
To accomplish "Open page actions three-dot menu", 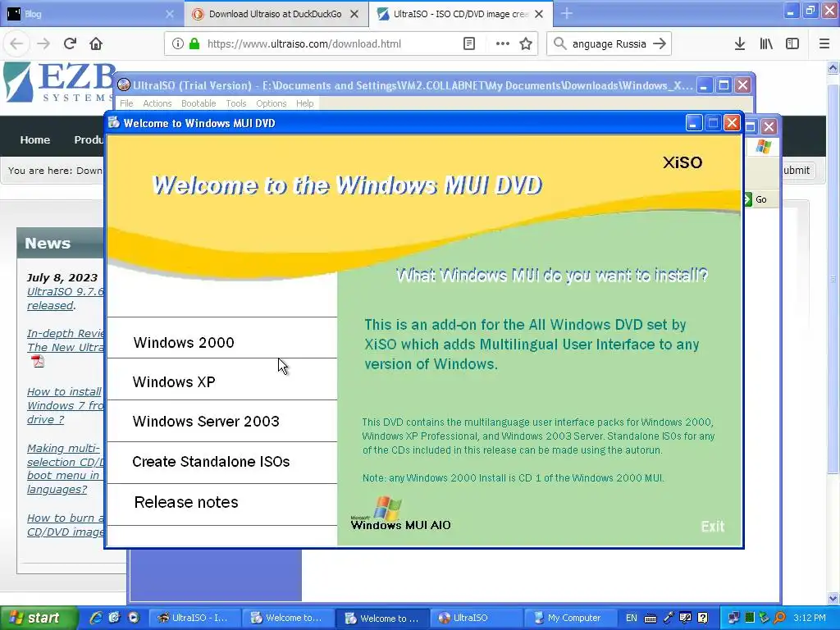I will click(x=503, y=44).
